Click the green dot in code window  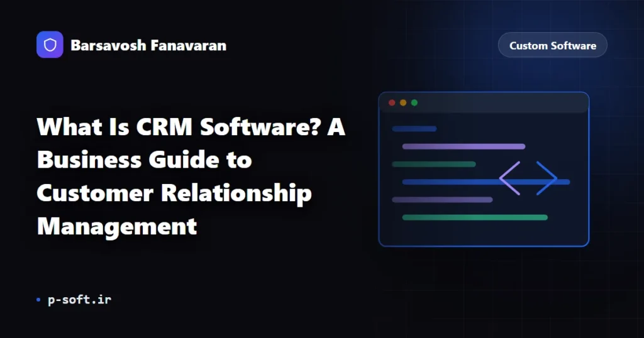[x=414, y=102]
